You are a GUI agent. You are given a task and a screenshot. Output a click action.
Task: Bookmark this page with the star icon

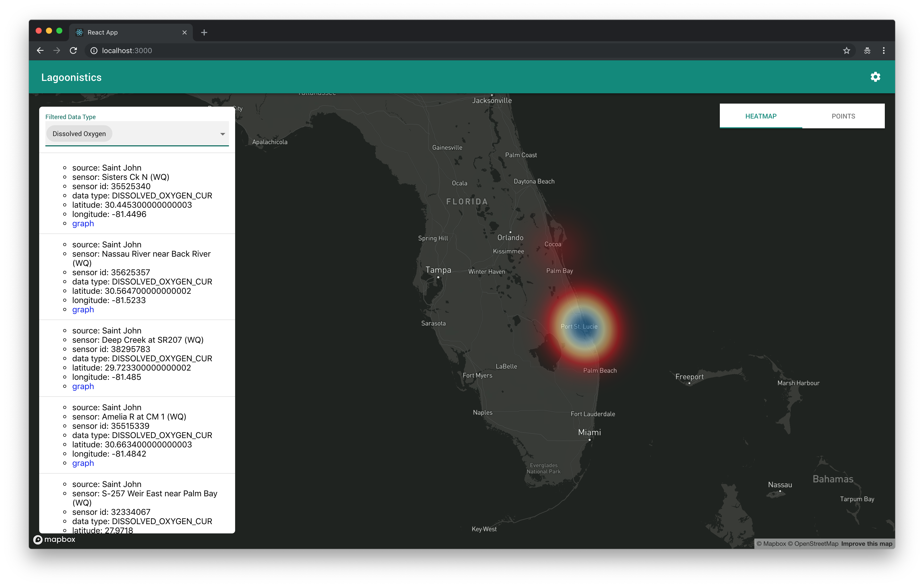point(846,51)
